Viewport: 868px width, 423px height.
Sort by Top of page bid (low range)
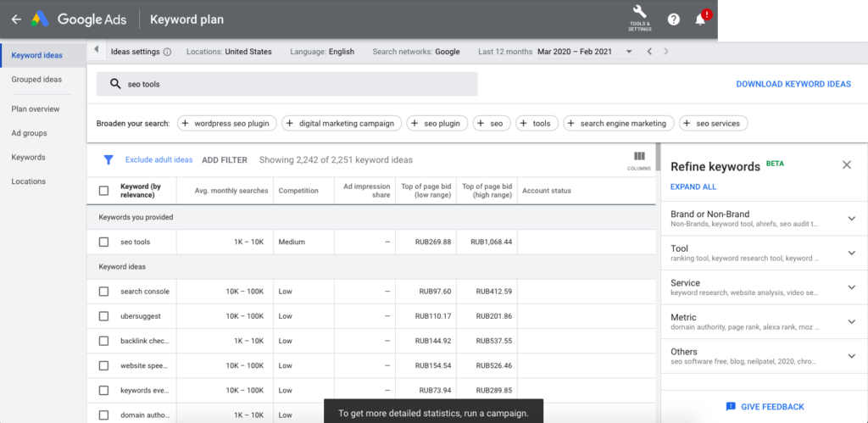pyautogui.click(x=426, y=191)
